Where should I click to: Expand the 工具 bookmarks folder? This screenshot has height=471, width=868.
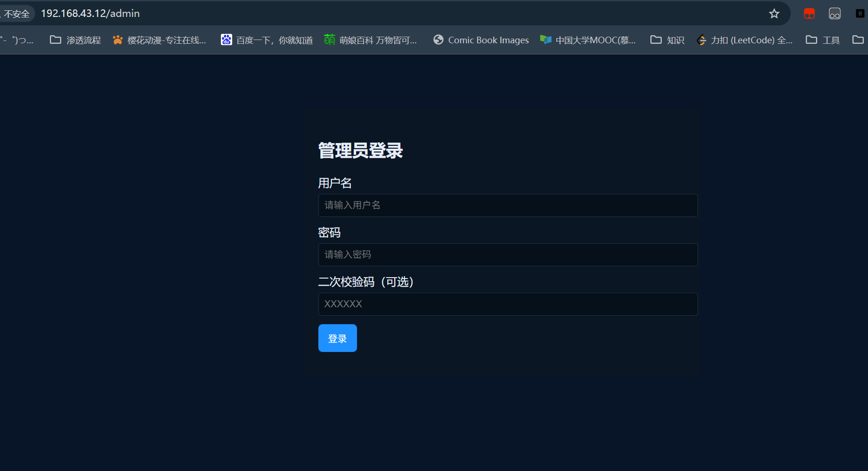(823, 40)
